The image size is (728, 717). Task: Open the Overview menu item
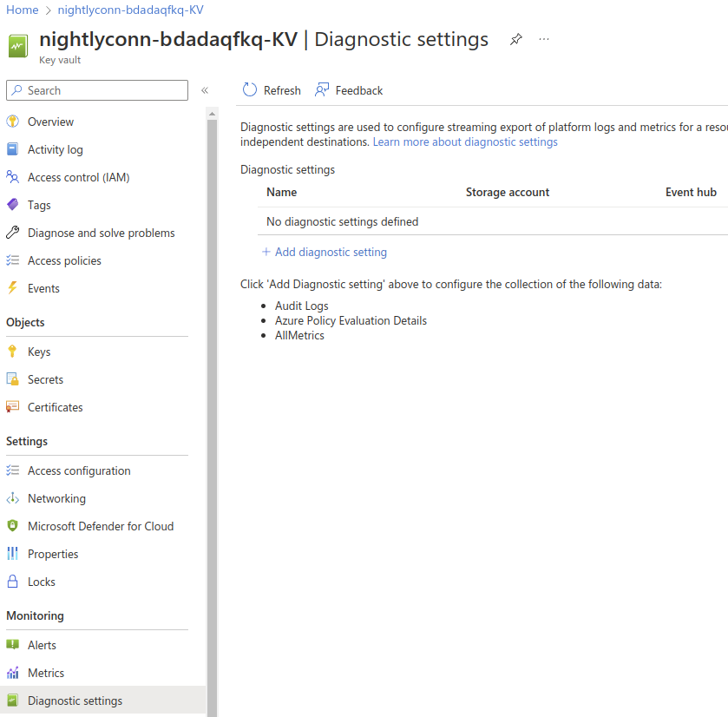coord(50,122)
